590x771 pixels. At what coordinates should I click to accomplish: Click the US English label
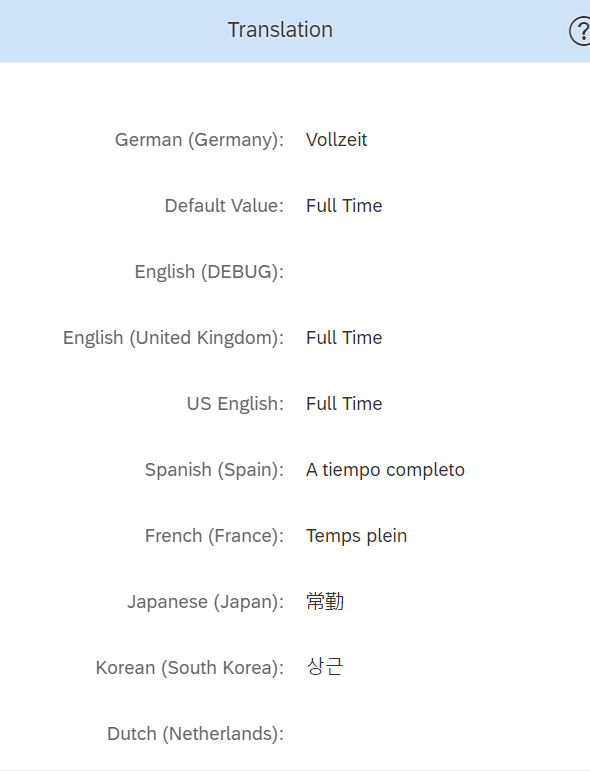click(236, 404)
